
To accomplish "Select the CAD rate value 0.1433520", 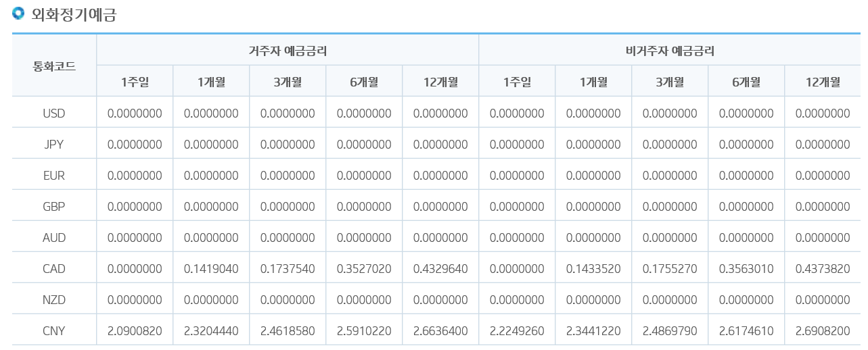I will [x=593, y=268].
